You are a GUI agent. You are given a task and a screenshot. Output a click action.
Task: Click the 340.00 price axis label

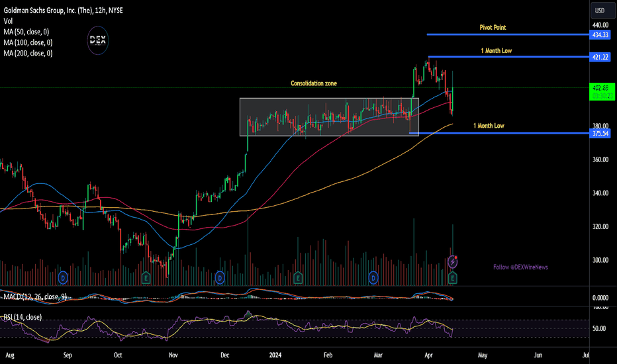[x=600, y=193]
